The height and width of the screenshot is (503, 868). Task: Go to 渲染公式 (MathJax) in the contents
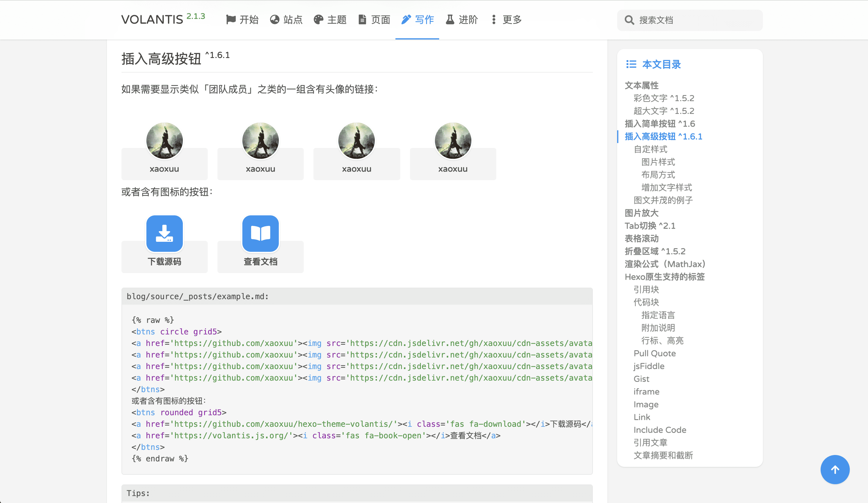(x=665, y=264)
